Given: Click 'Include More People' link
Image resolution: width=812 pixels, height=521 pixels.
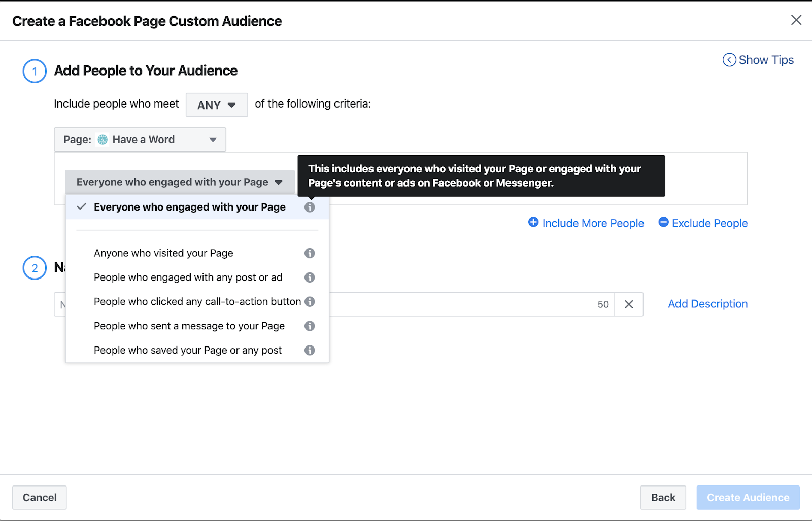Looking at the screenshot, I should tap(586, 223).
